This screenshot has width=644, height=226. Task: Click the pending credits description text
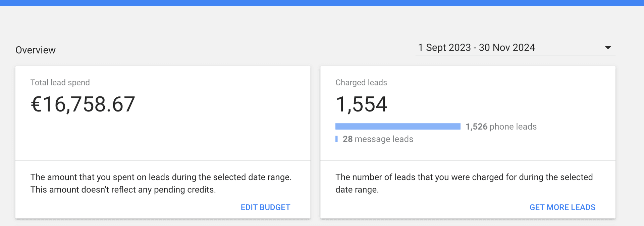pos(161,183)
